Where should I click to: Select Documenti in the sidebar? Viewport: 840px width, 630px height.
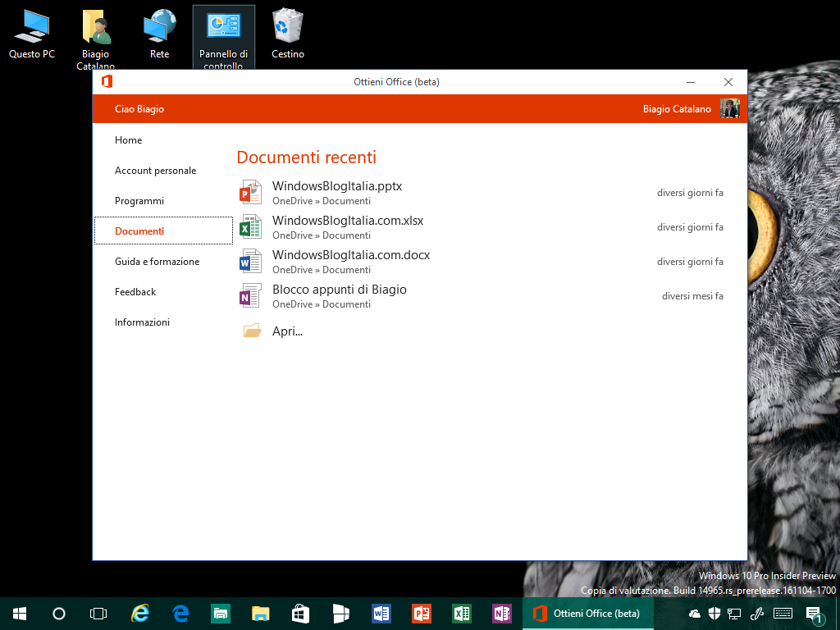[163, 231]
